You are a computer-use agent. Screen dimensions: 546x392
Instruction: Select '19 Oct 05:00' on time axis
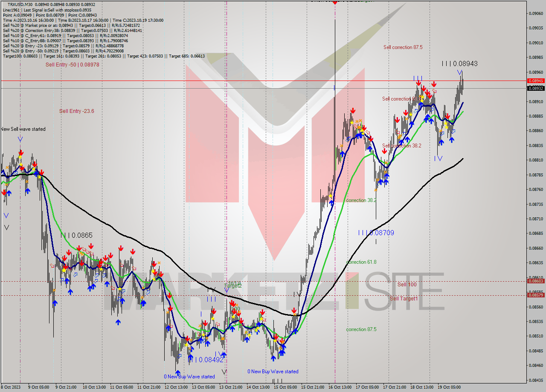pos(449,387)
